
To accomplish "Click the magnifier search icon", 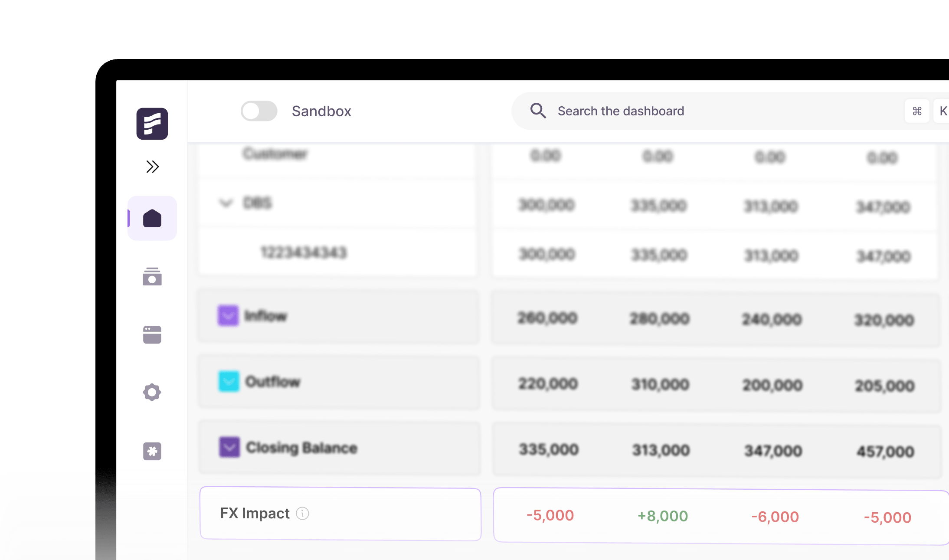I will (538, 111).
